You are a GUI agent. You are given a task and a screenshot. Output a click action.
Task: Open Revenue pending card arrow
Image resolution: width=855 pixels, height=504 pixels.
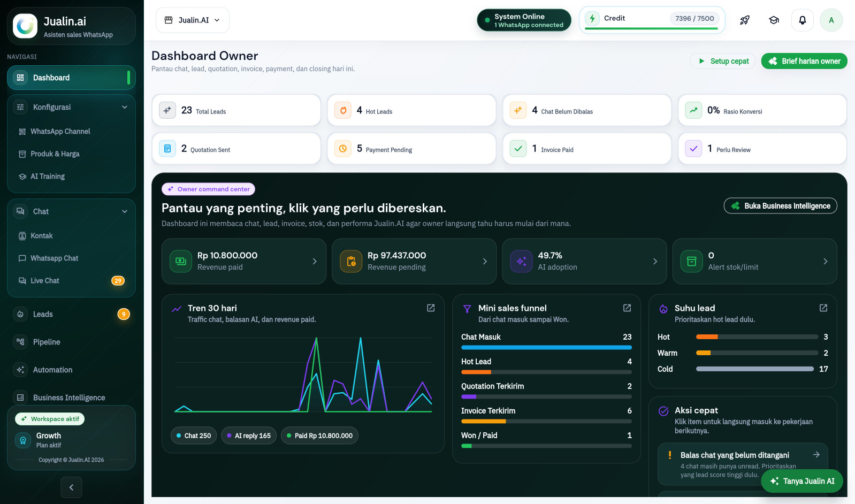point(485,261)
